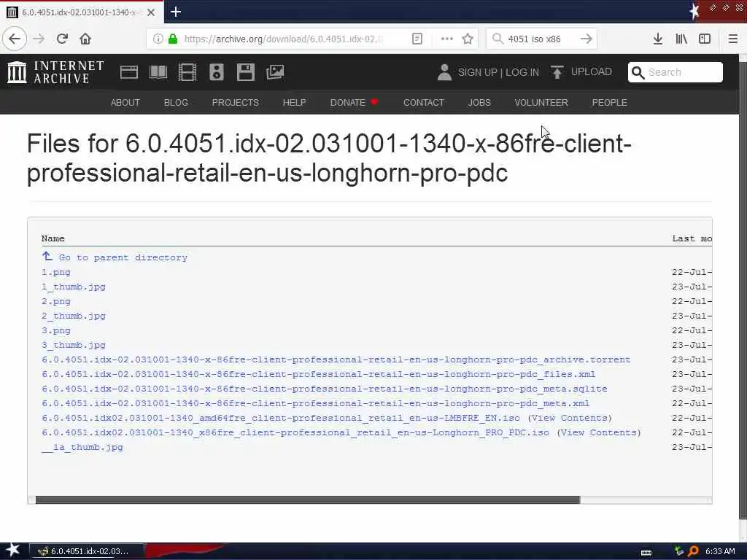This screenshot has width=747, height=560.
Task: Open the CONTACT menu item
Action: [424, 102]
